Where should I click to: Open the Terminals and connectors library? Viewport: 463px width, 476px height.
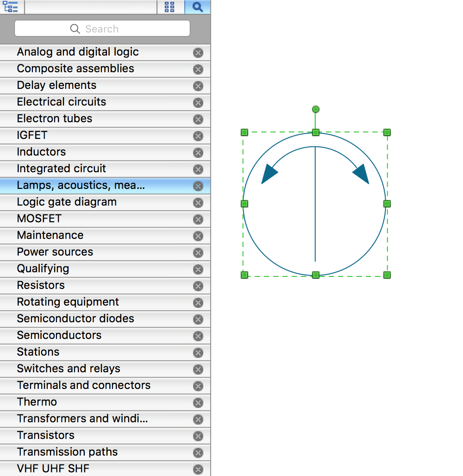[x=84, y=385]
